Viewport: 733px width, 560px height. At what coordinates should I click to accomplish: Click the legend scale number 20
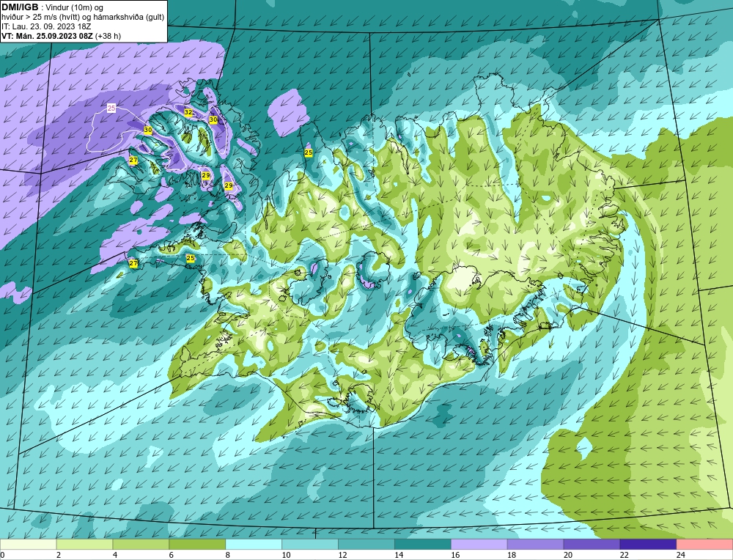click(x=568, y=555)
